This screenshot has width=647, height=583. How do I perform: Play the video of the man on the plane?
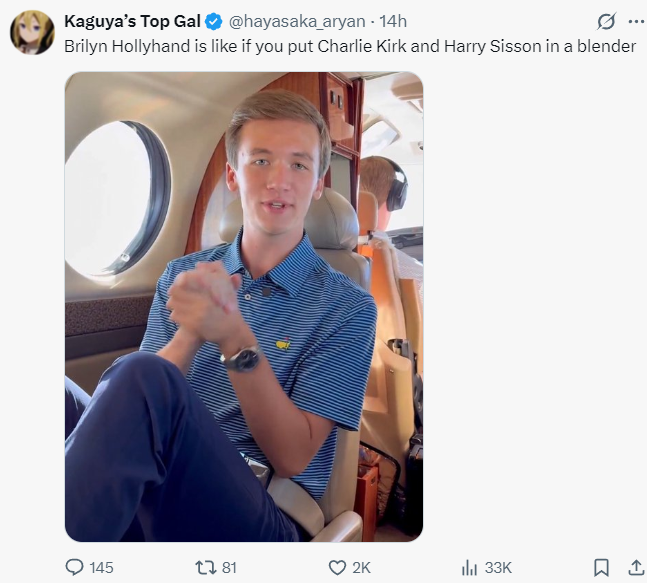pyautogui.click(x=244, y=307)
